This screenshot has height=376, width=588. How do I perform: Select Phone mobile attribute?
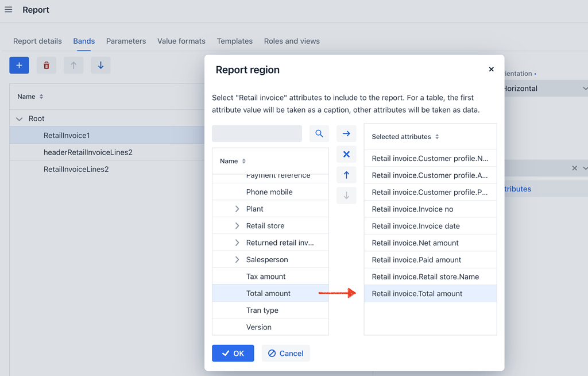270,192
